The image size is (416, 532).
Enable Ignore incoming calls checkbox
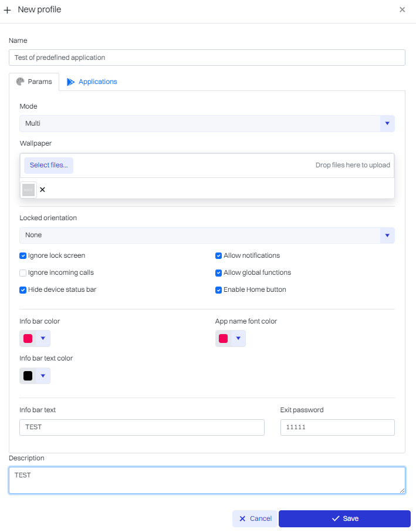pyautogui.click(x=23, y=273)
